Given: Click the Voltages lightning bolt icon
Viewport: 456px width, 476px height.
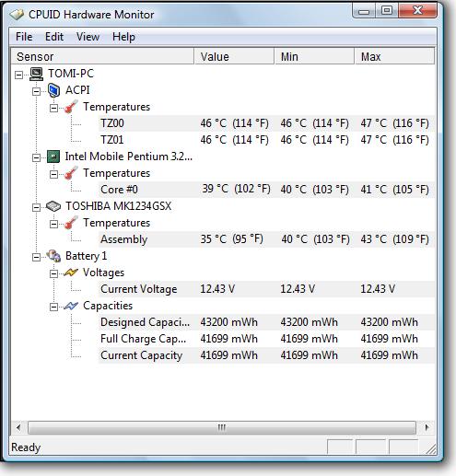Looking at the screenshot, I should 71,273.
